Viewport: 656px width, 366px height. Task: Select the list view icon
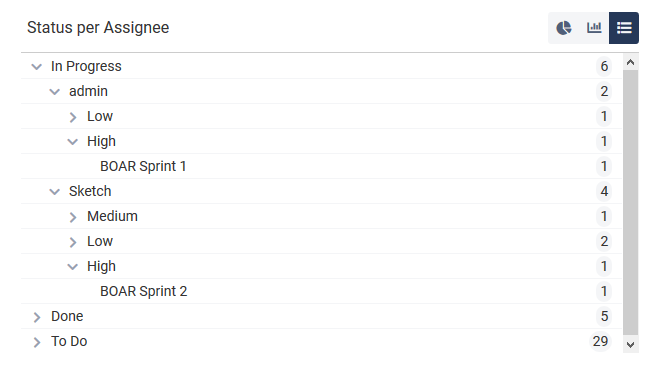(624, 28)
